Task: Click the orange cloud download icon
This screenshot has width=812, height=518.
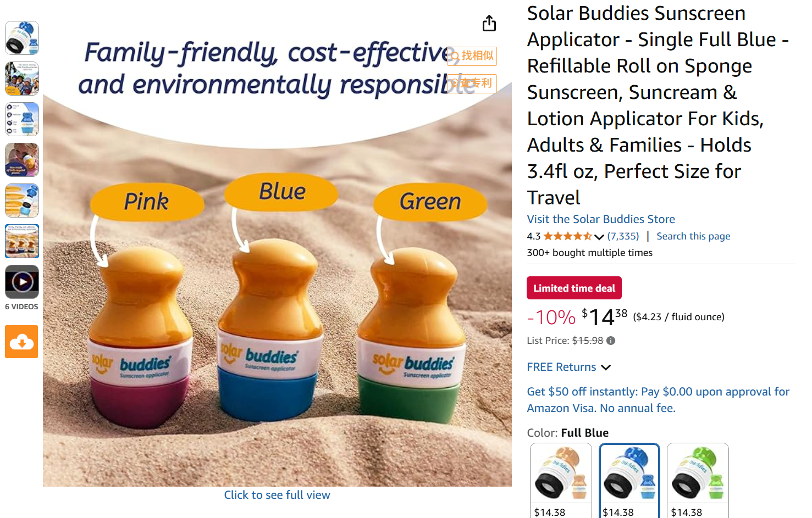Action: (21, 342)
